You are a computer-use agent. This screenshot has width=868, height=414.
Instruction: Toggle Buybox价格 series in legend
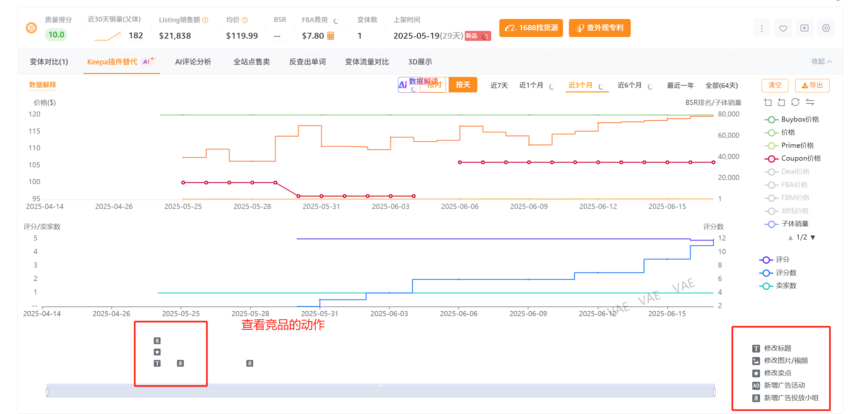point(792,119)
